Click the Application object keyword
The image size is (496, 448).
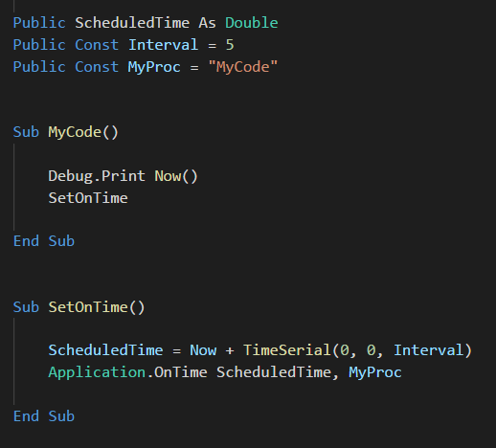(x=97, y=372)
